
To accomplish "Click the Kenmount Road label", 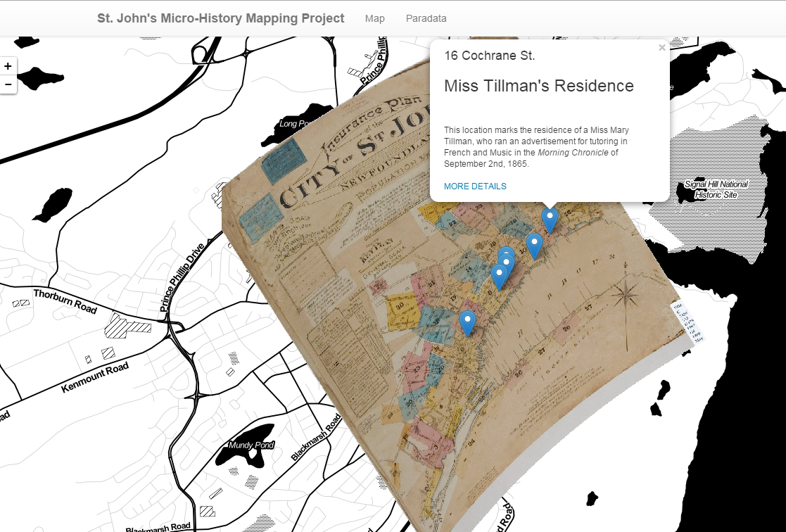I will 95,378.
